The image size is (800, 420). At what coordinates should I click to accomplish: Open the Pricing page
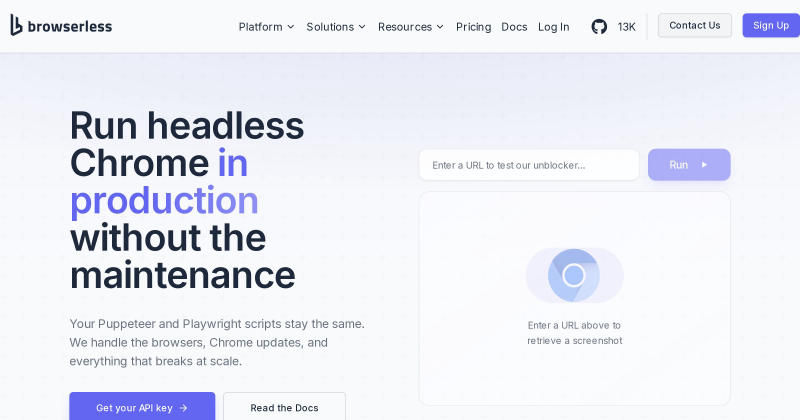click(473, 27)
